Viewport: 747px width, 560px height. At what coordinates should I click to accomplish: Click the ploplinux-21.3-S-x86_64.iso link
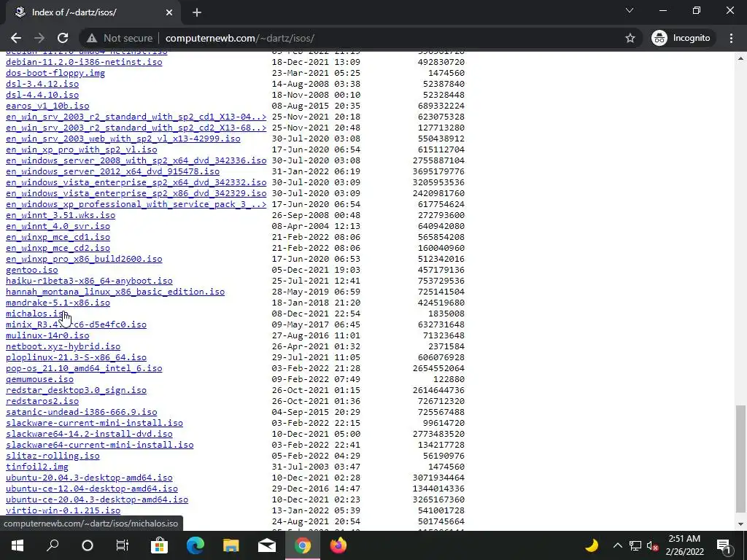[76, 357]
